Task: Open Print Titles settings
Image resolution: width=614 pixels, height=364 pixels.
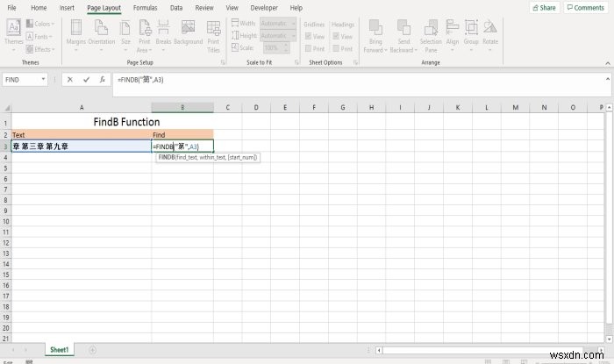Action: (213, 36)
